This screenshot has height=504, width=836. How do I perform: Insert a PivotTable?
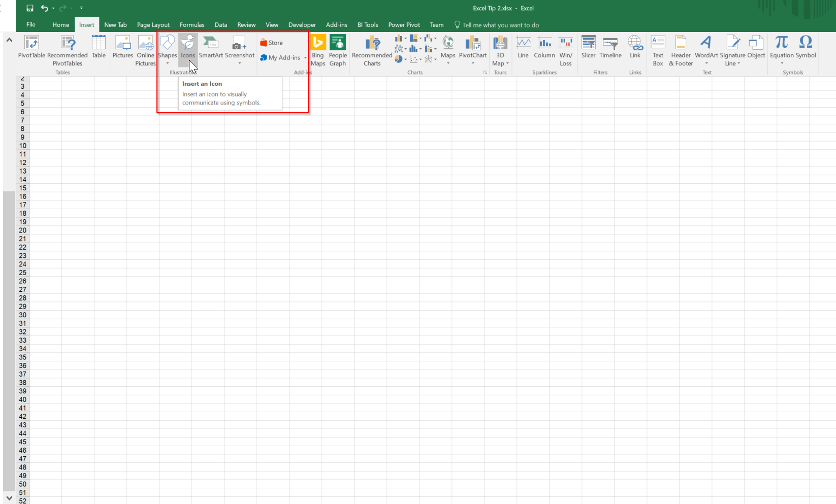[31, 49]
